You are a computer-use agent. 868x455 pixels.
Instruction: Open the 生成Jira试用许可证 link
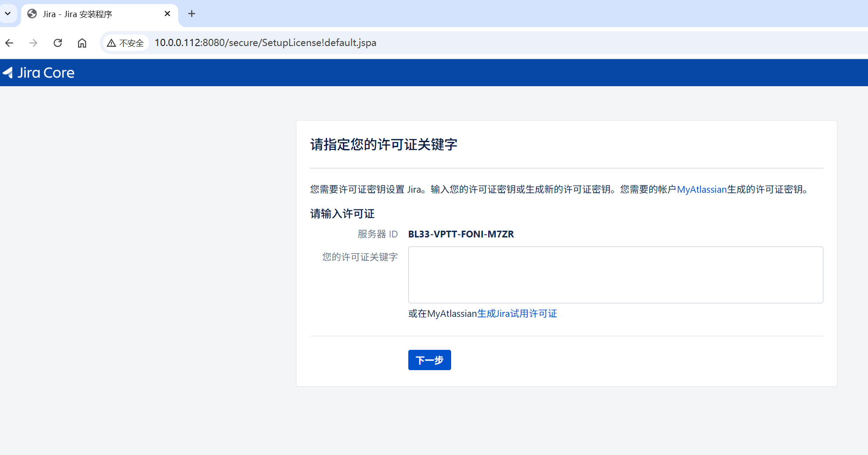tap(517, 314)
